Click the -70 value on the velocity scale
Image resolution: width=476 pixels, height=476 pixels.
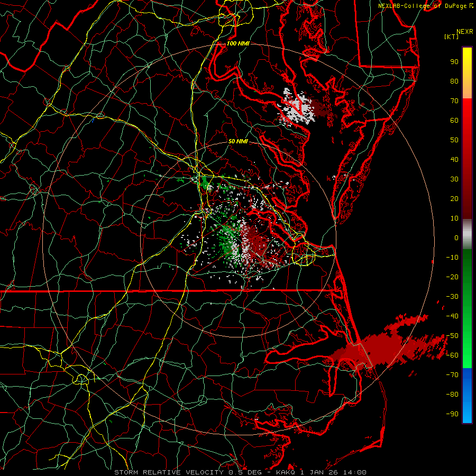tap(452, 375)
